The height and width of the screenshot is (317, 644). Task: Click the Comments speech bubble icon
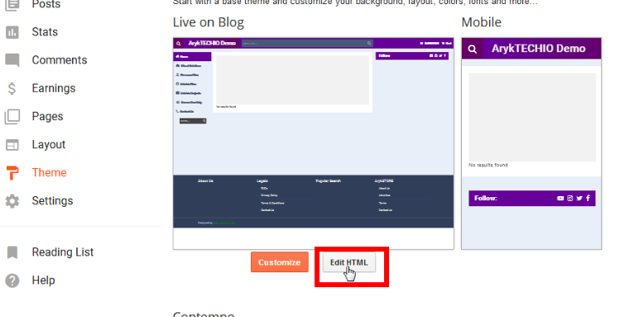(12, 60)
